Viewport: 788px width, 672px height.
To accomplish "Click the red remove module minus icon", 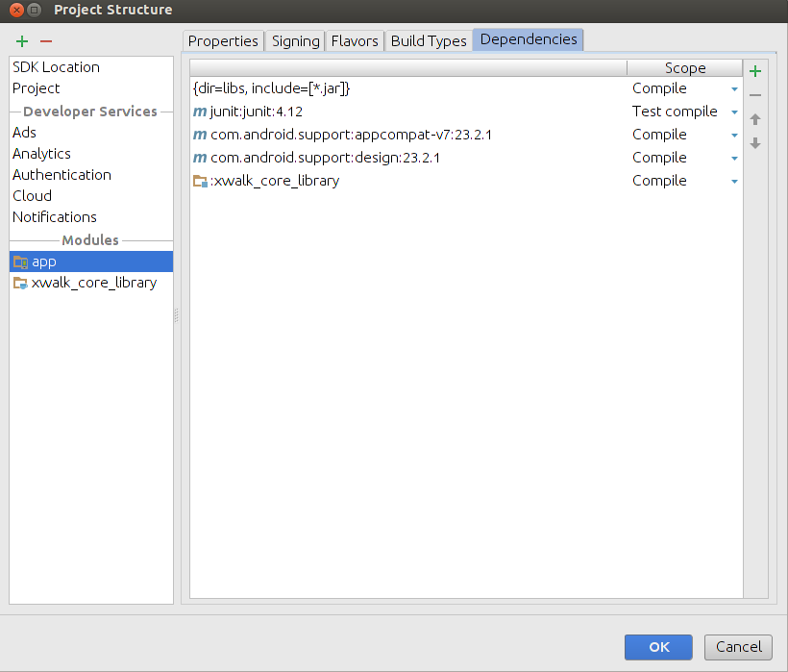I will [45, 41].
